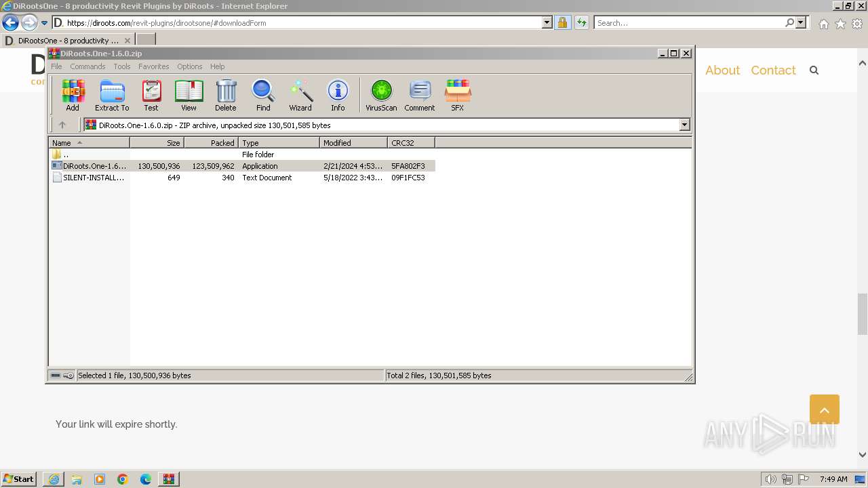Screen dimensions: 868x488
Task: Select the DiRootsOne browser tab
Action: [x=67, y=41]
